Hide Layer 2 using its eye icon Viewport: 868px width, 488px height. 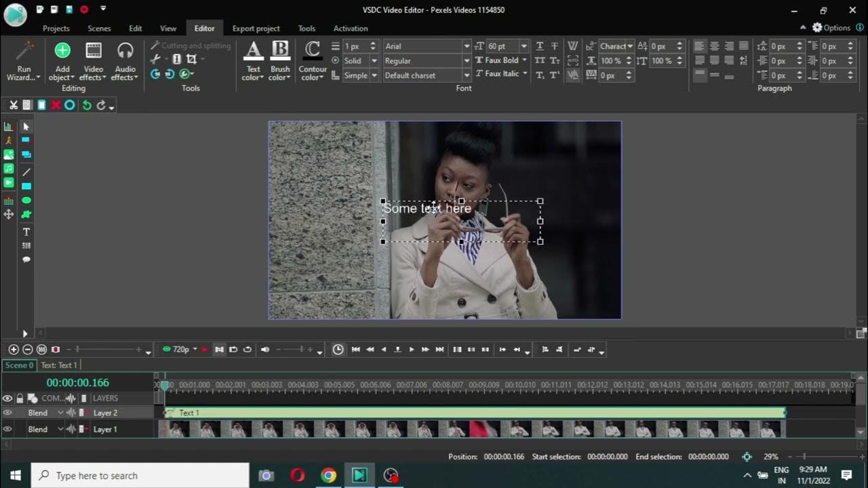tap(7, 413)
